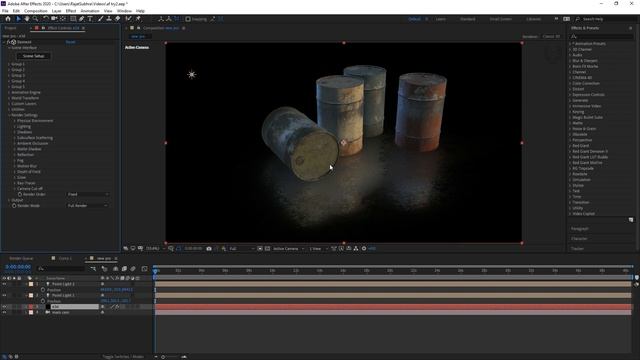Select the Standard workspace
This screenshot has width=640, height=360.
[467, 19]
